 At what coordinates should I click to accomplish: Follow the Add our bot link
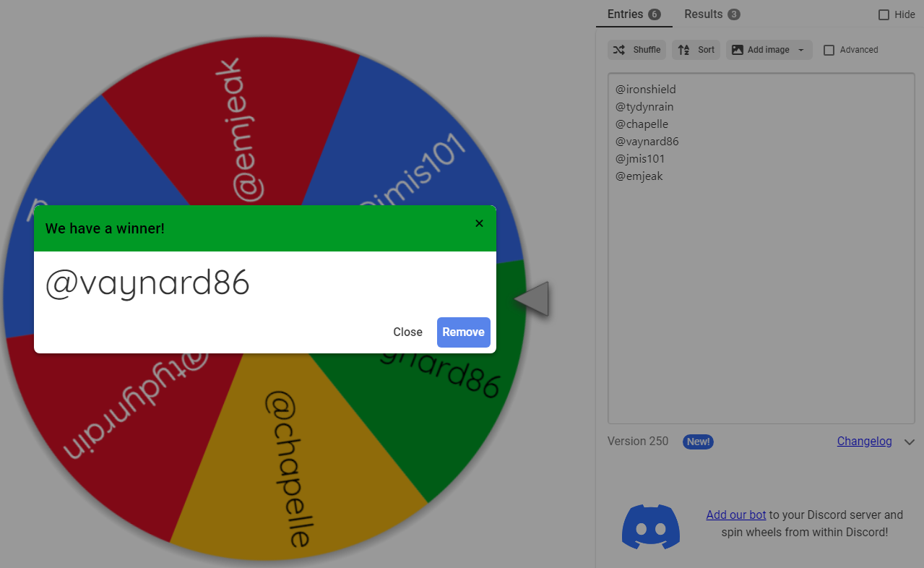736,515
